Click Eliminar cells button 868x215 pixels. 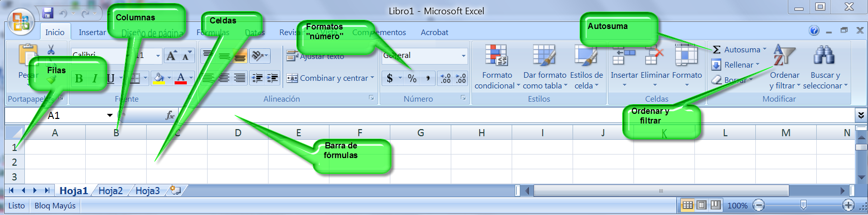coord(655,66)
